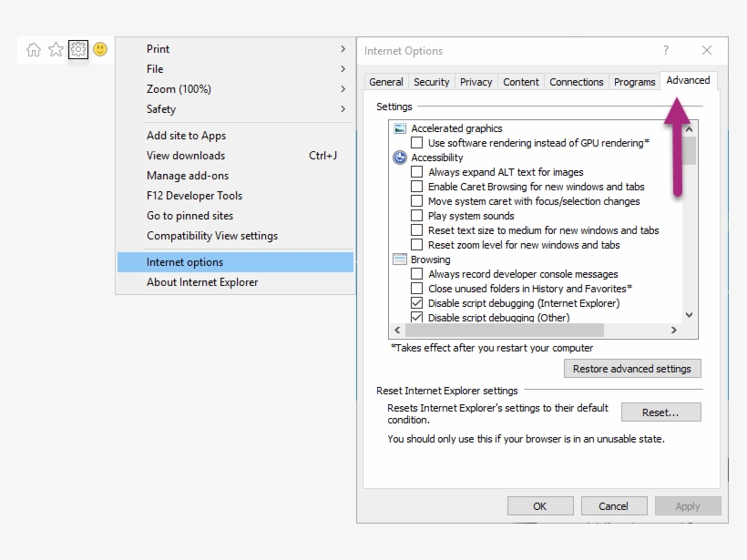Open the Privacy tab
Screen dimensions: 747x560
[476, 82]
